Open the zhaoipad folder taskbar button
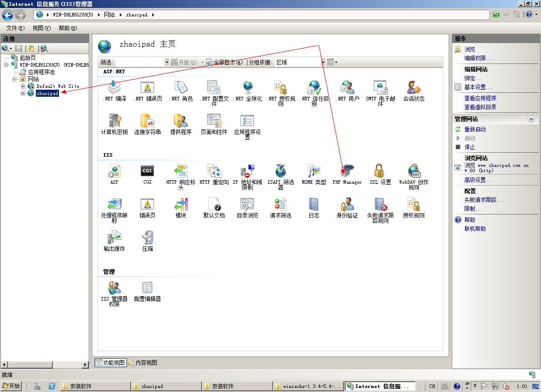541x392 pixels. [x=166, y=386]
